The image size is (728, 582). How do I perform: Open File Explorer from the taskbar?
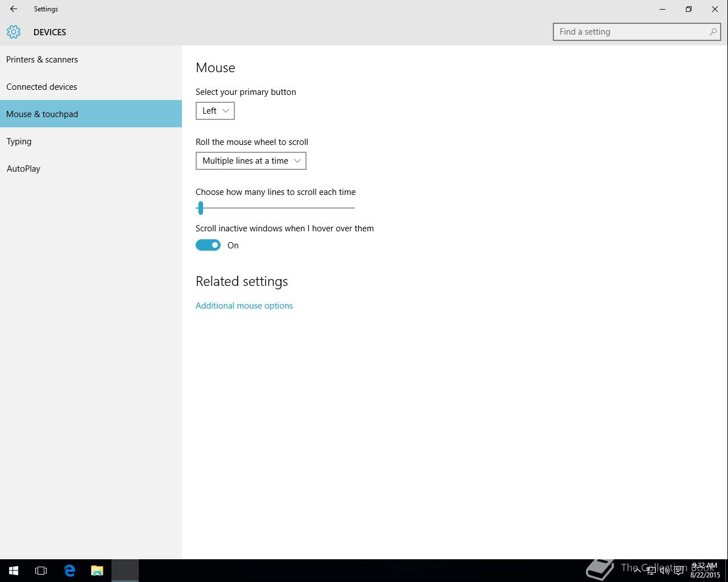pos(97,571)
